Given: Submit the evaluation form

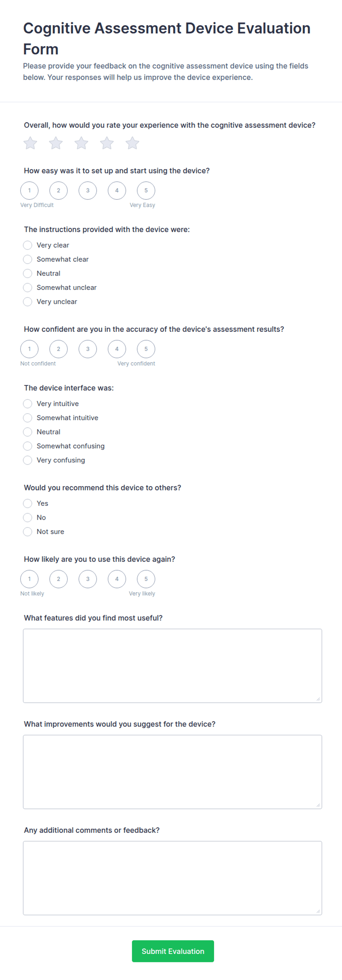Looking at the screenshot, I should (173, 951).
